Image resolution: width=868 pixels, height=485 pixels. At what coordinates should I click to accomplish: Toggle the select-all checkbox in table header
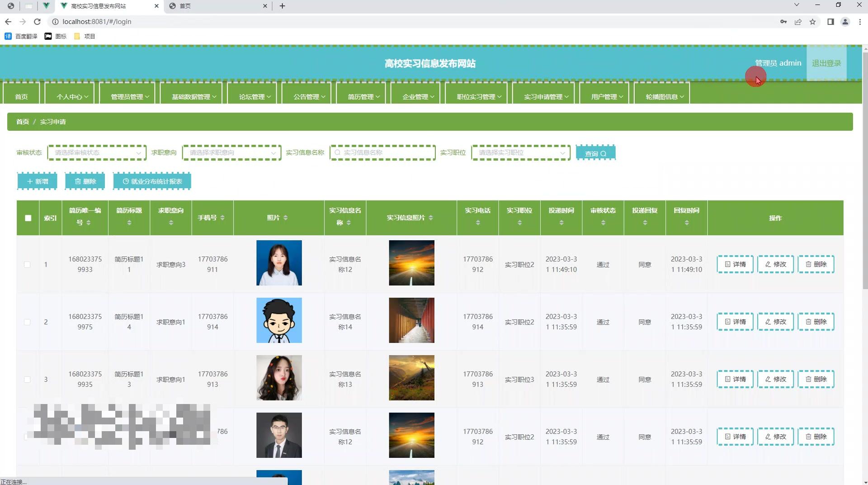(x=28, y=218)
